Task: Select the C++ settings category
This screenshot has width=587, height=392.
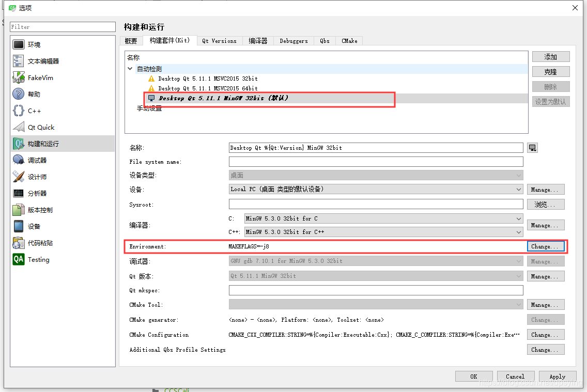Action: [x=63, y=111]
